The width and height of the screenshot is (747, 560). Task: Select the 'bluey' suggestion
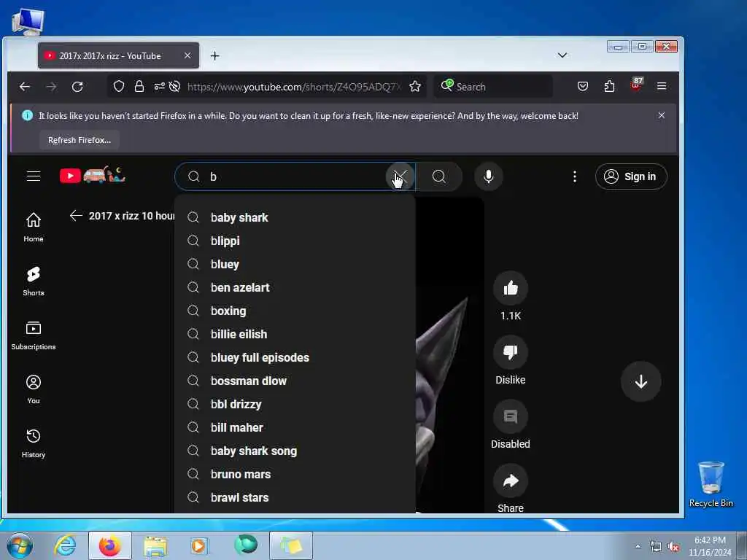coord(295,264)
